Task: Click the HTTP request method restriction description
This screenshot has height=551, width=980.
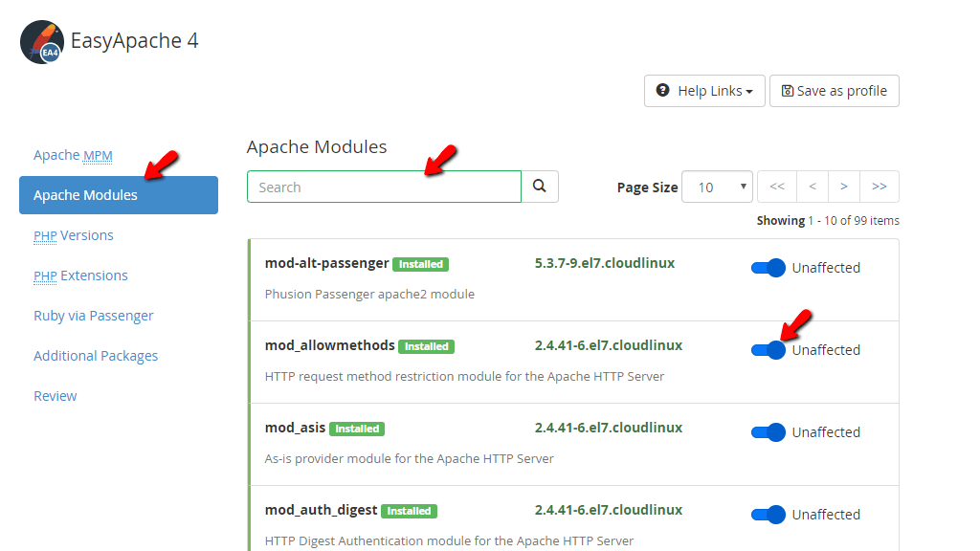Action: 464,377
